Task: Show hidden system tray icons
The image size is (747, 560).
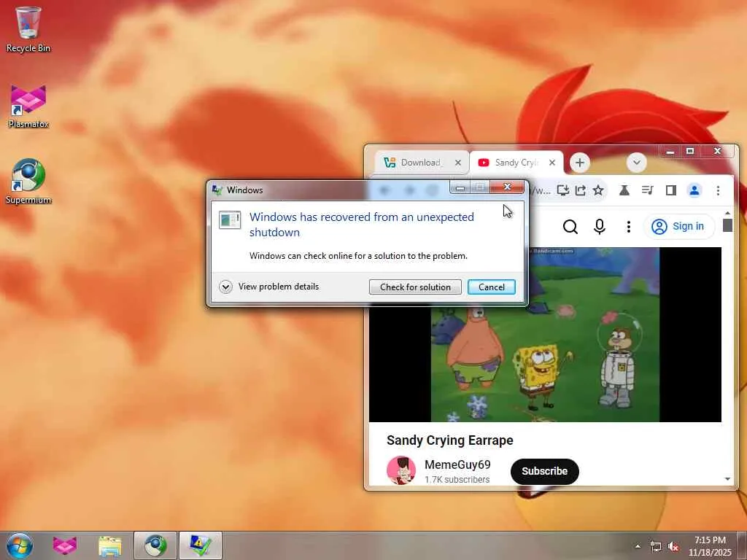Action: [638, 546]
